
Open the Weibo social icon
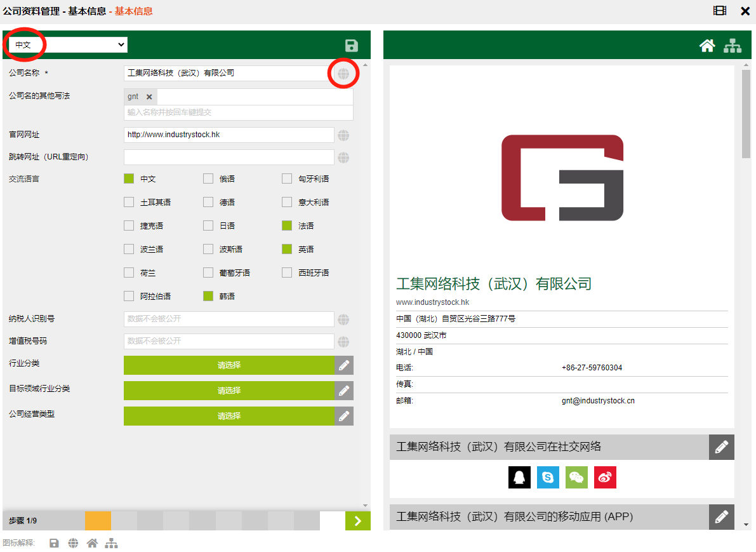[x=605, y=478]
